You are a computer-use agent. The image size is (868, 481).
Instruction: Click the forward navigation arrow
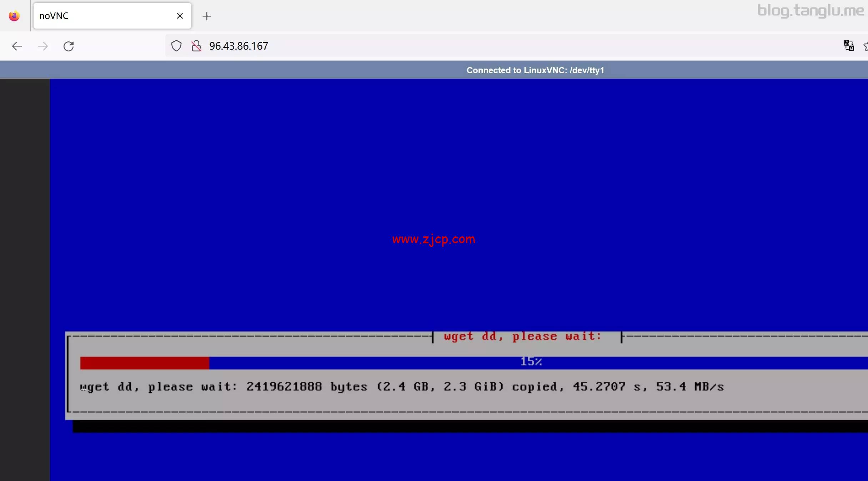pos(42,46)
